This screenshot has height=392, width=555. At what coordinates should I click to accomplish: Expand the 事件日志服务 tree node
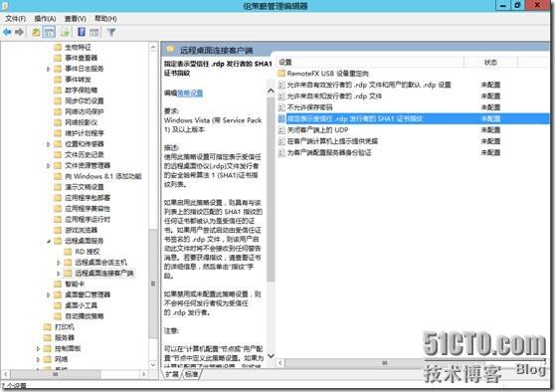(49, 69)
